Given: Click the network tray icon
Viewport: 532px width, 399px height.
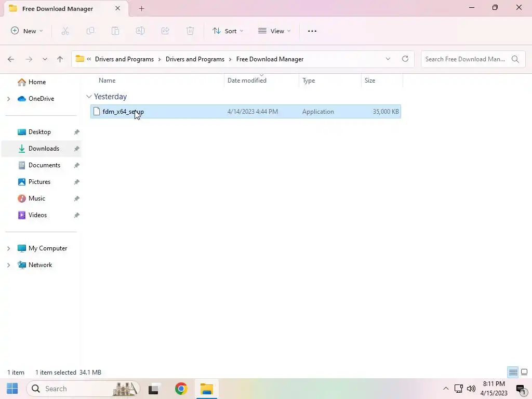Looking at the screenshot, I should (x=458, y=389).
